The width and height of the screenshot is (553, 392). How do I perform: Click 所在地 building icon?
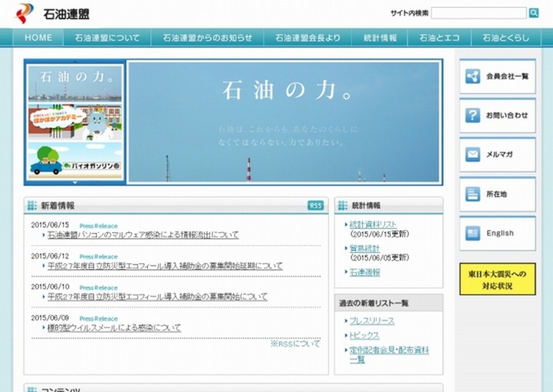(x=473, y=194)
